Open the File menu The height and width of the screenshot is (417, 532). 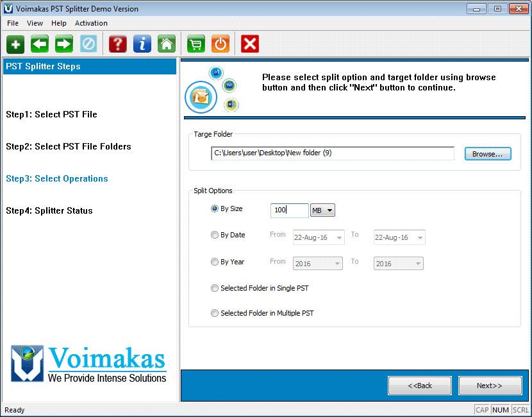point(13,23)
